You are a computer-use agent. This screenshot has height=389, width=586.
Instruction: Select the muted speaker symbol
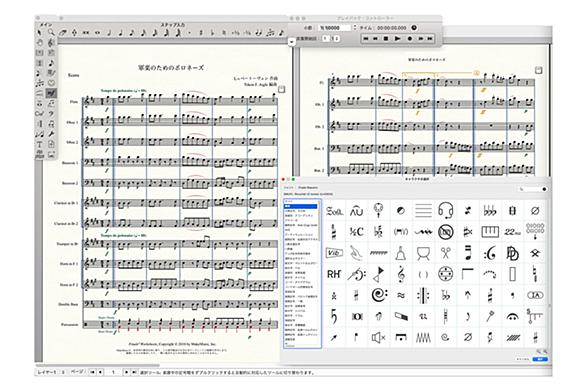point(378,338)
